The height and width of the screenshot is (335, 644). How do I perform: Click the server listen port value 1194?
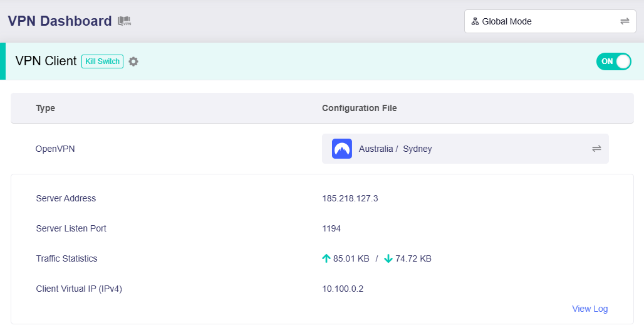pos(331,228)
